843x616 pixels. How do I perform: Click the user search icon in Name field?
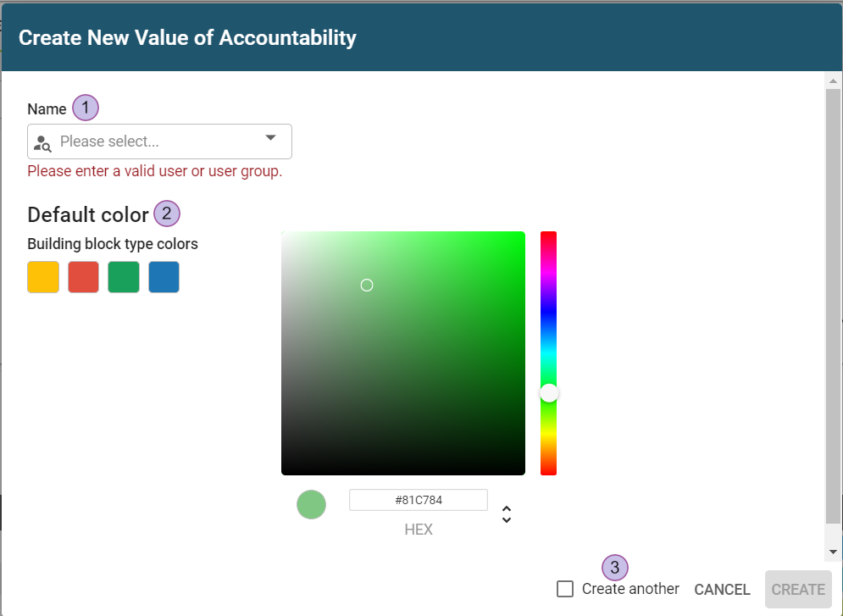point(42,142)
